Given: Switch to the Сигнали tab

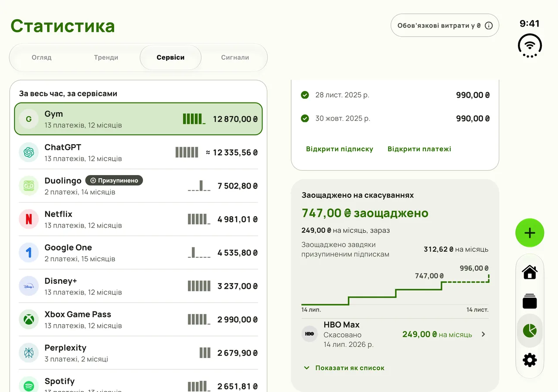Looking at the screenshot, I should 235,57.
